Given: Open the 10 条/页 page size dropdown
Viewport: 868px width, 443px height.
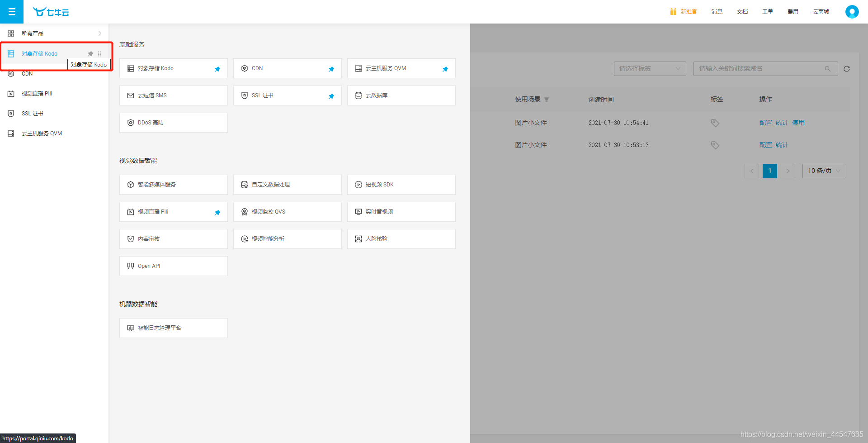Looking at the screenshot, I should tap(824, 171).
